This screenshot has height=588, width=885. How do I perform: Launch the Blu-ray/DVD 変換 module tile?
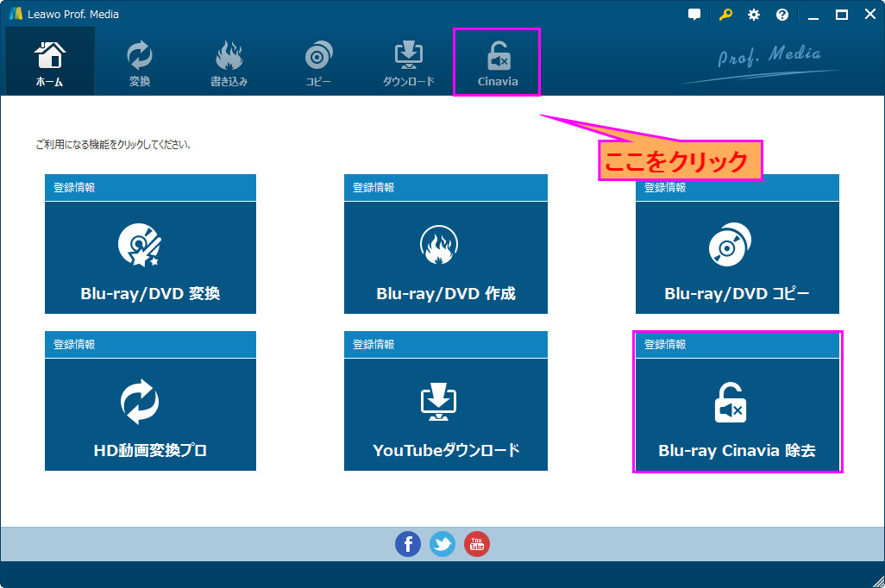150,258
